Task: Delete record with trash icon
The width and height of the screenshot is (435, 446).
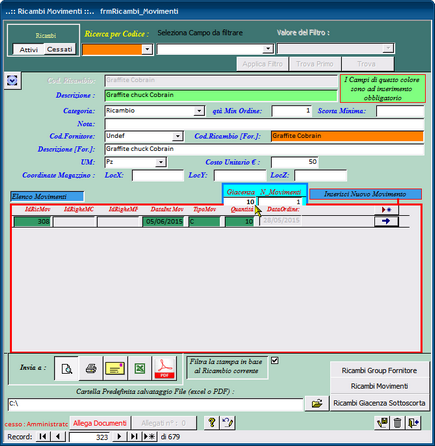Action: [397, 423]
